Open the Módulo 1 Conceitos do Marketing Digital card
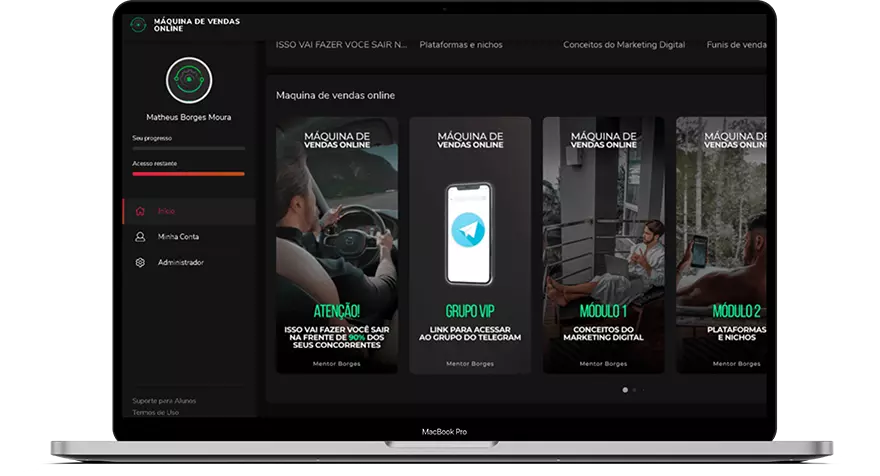 pos(603,245)
